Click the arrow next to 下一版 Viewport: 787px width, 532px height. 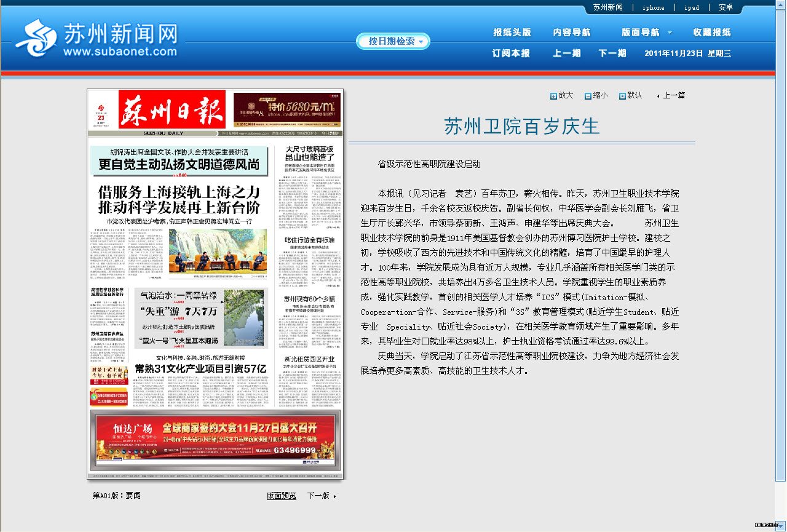[x=334, y=496]
